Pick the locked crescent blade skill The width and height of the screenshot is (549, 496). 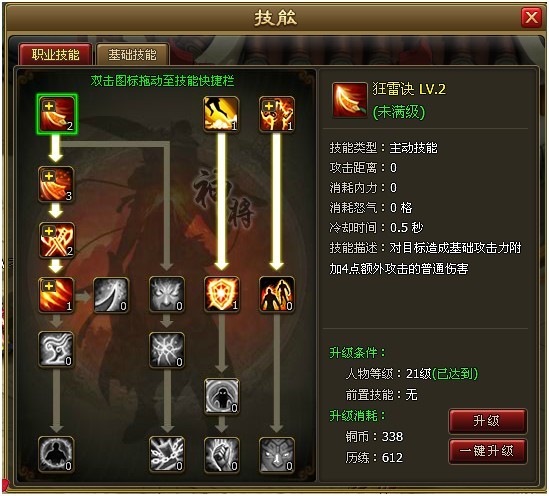tap(111, 295)
